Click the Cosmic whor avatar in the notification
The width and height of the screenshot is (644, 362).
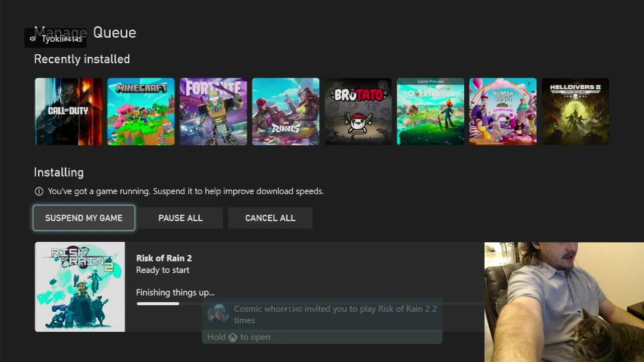click(218, 313)
